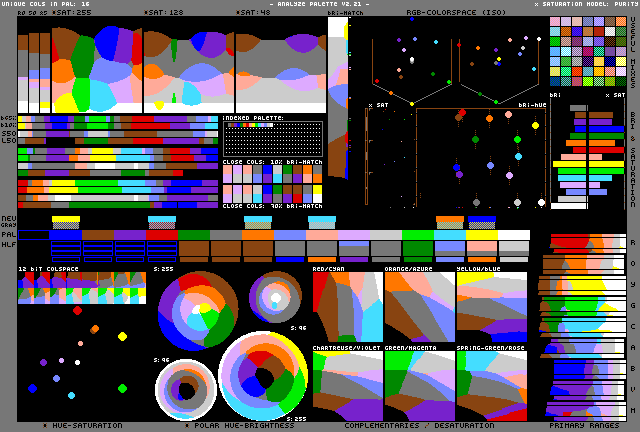The width and height of the screenshot is (640, 432).
Task: Open the Red/Cyan complementary diagram
Action: [347, 305]
